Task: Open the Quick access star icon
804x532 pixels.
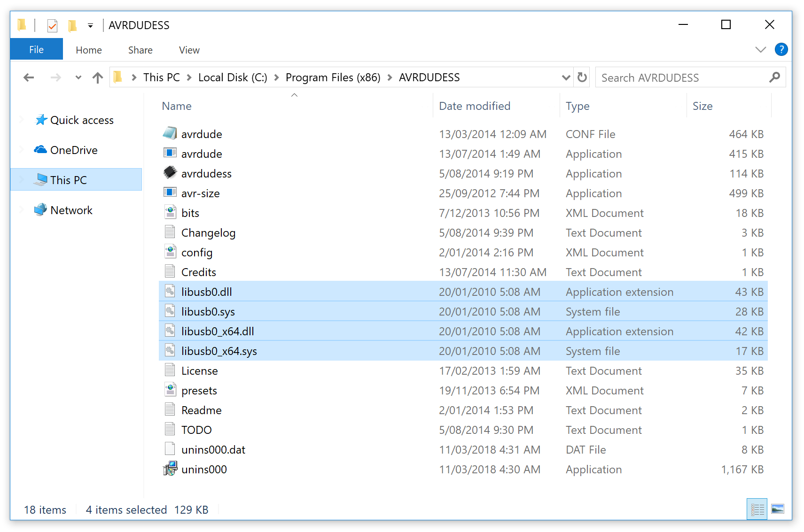Action: pos(41,120)
